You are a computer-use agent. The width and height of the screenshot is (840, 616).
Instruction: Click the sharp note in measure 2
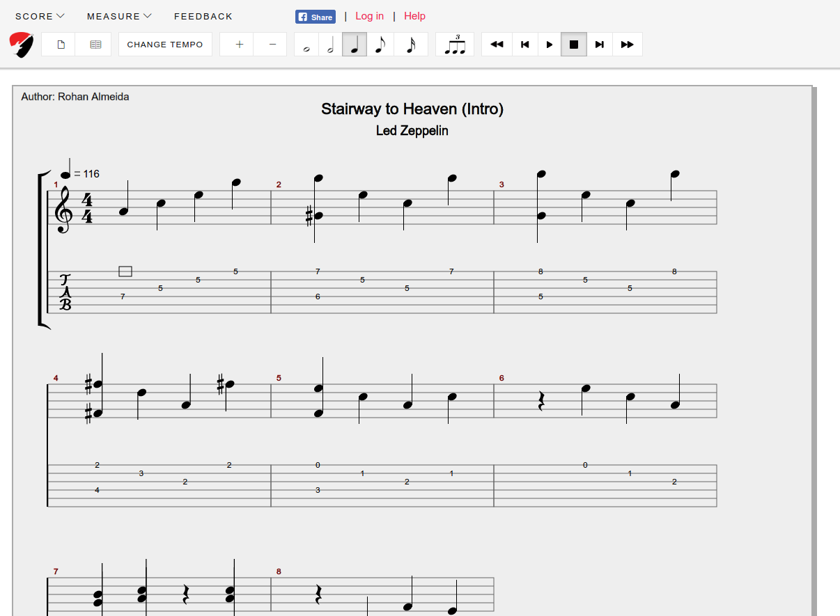click(x=315, y=216)
